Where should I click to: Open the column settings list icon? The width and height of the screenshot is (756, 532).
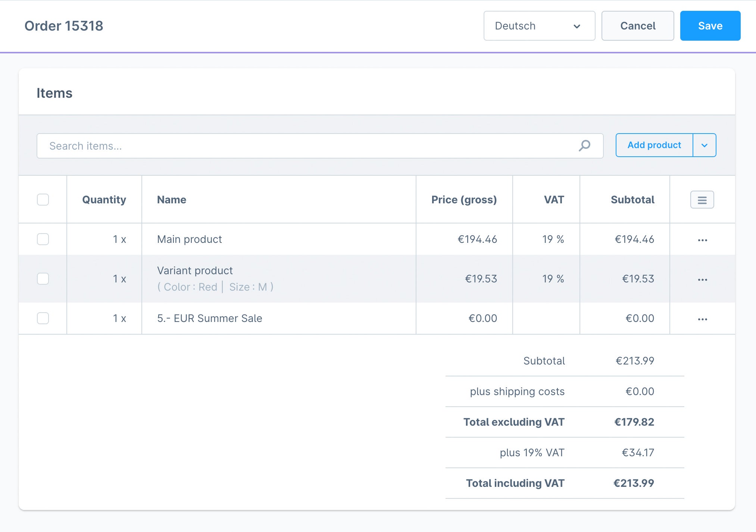tap(702, 200)
